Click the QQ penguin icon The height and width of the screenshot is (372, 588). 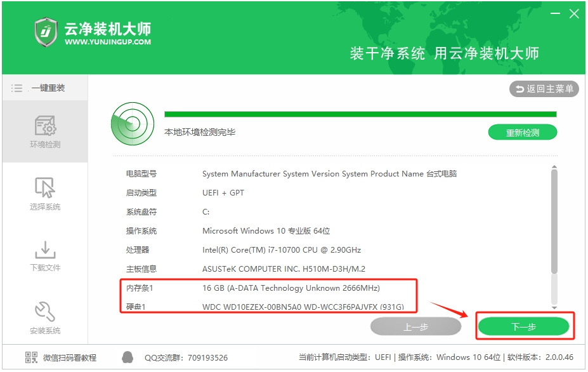127,357
